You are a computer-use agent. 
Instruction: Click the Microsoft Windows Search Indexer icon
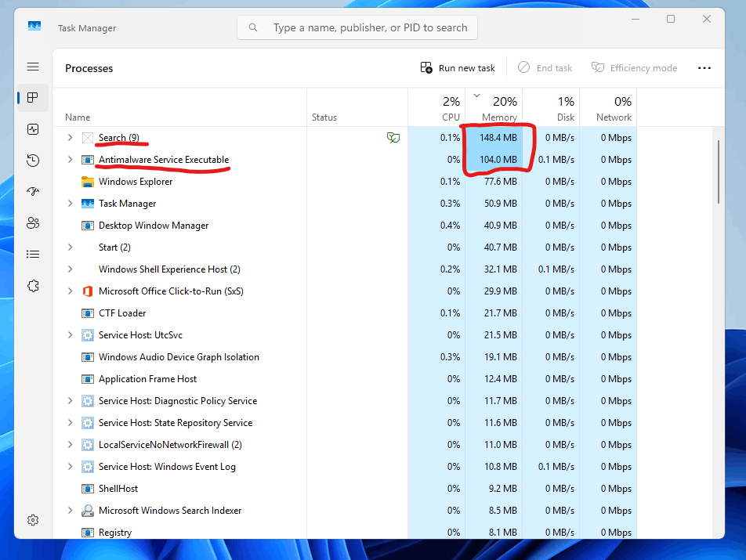(x=88, y=511)
